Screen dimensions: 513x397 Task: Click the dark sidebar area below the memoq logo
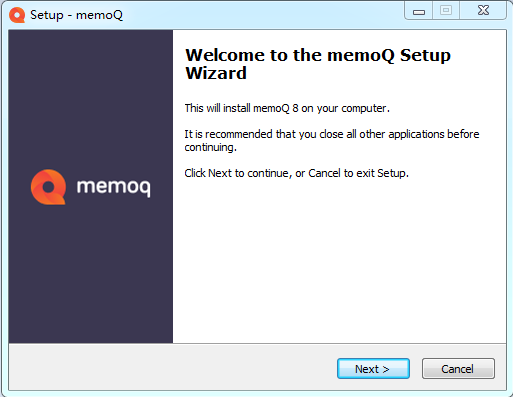[91, 273]
